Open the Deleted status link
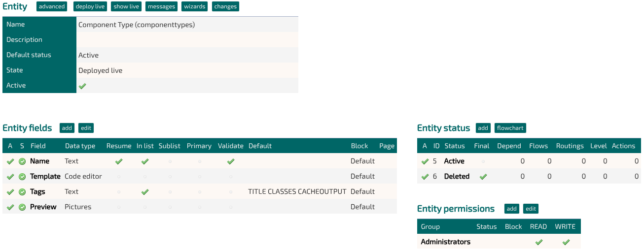The image size is (644, 251). click(457, 176)
